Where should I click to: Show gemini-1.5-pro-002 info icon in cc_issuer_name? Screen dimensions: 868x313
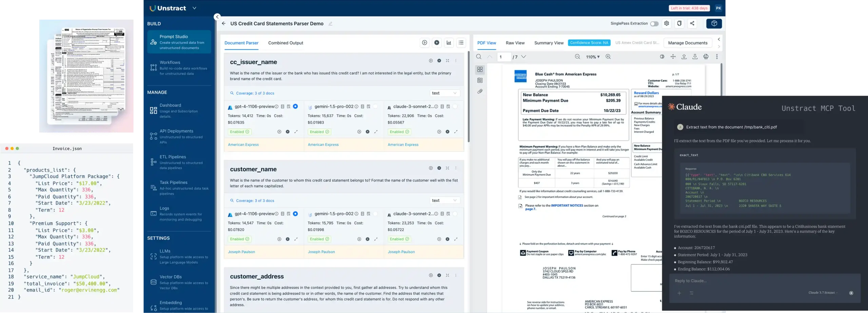(x=356, y=107)
